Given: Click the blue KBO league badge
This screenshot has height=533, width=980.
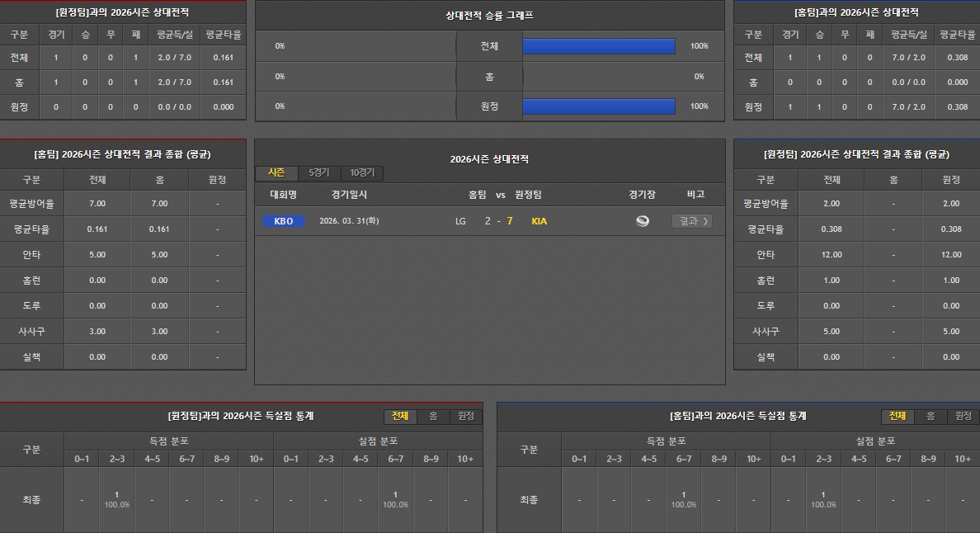Looking at the screenshot, I should click(284, 221).
